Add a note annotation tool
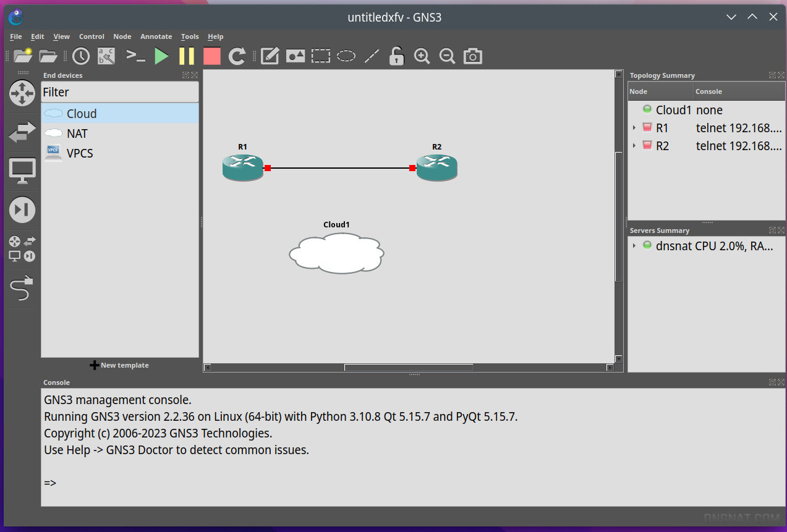Viewport: 787px width, 532px height. click(270, 56)
